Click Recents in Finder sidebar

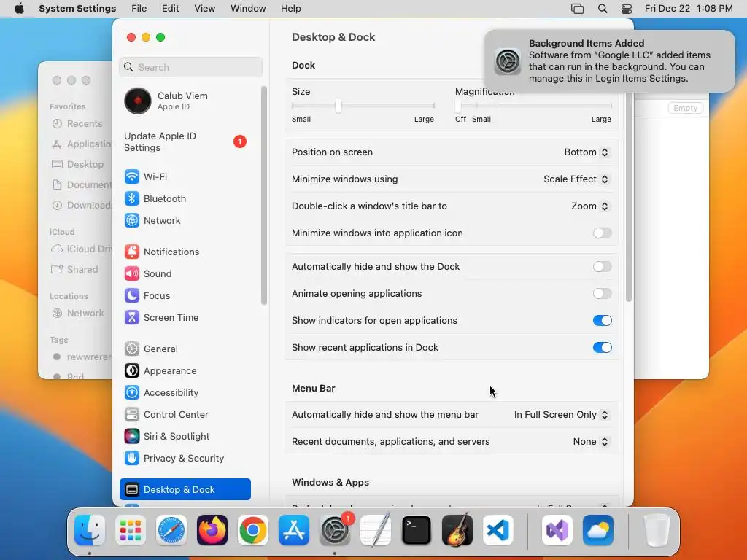pos(77,124)
